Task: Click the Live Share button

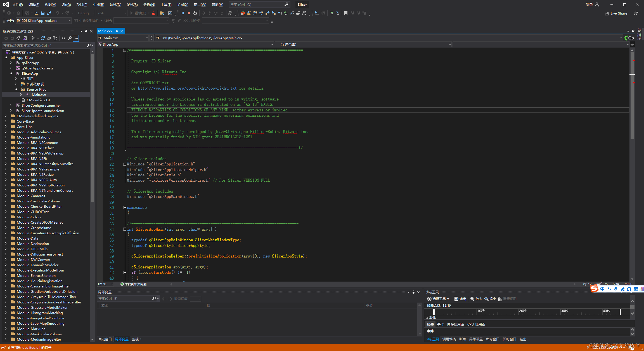Action: point(616,13)
